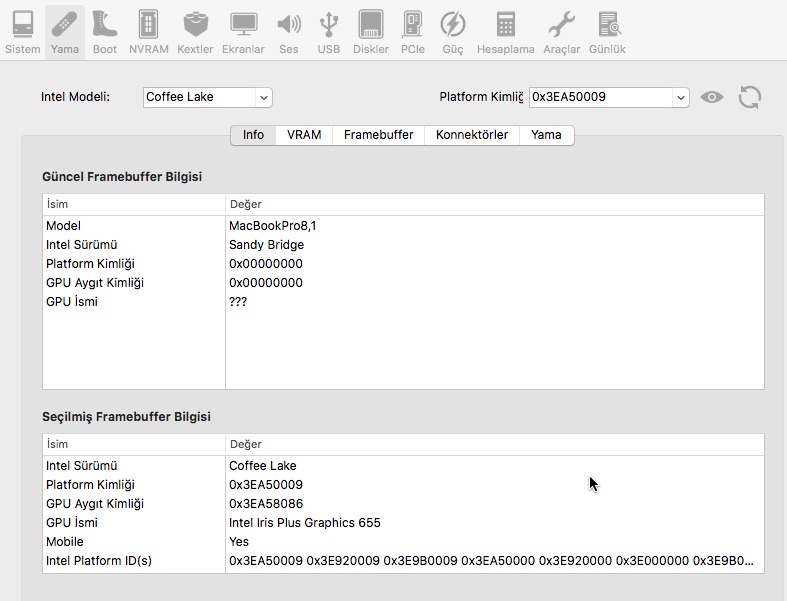The width and height of the screenshot is (787, 601).
Task: Click the refresh arrows icon
Action: coord(749,97)
